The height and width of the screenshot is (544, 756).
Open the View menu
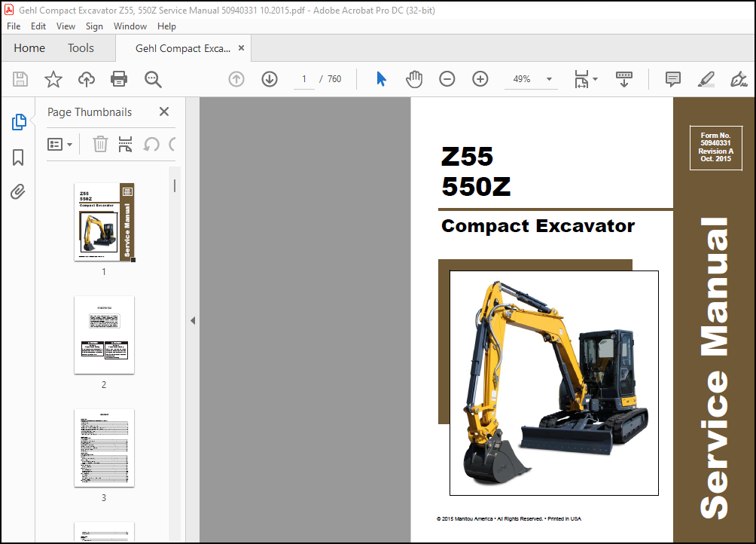66,26
